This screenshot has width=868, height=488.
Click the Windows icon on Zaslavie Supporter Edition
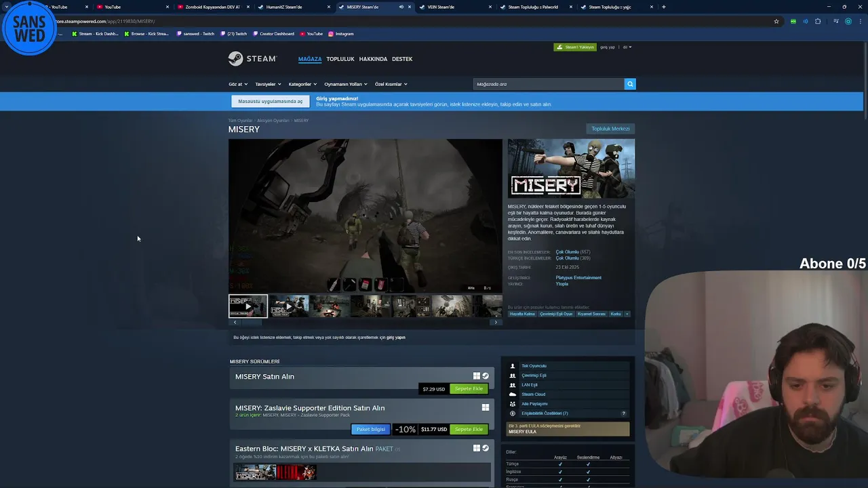[x=486, y=407]
